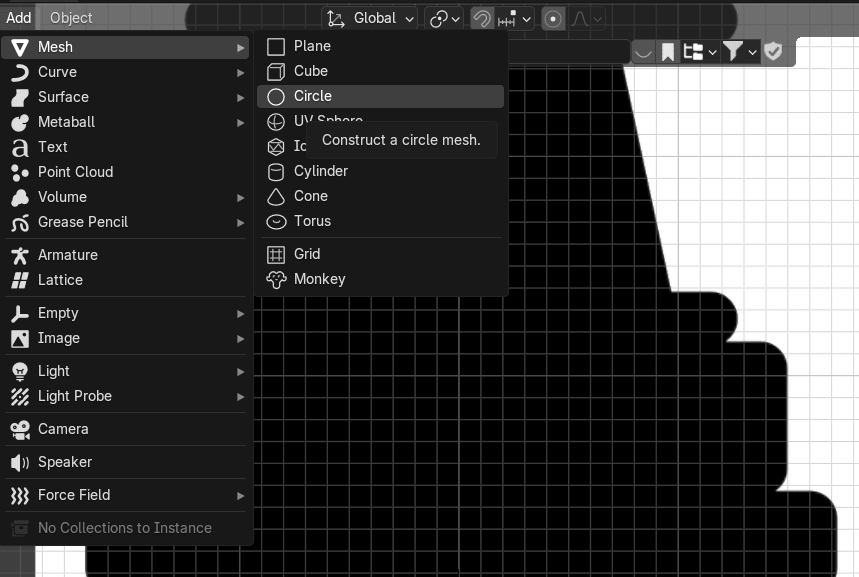Add a Monkey mesh from the submenu
Image resolution: width=859 pixels, height=577 pixels.
[319, 279]
